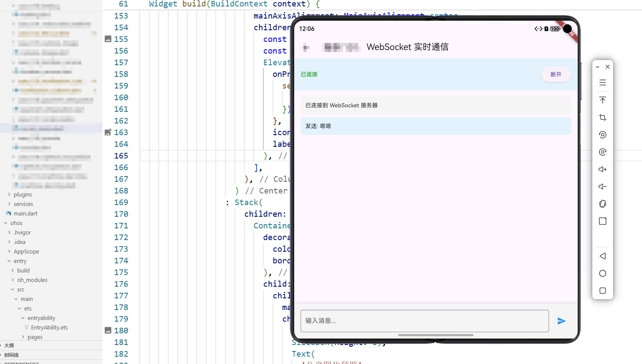The image size is (642, 364).
Task: Focus the 输入消息... message input field
Action: [x=425, y=321]
